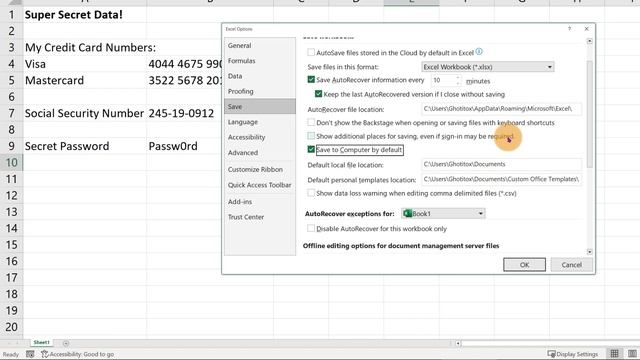Select the 'Secret Password' cell
640x360 pixels.
coord(85,146)
